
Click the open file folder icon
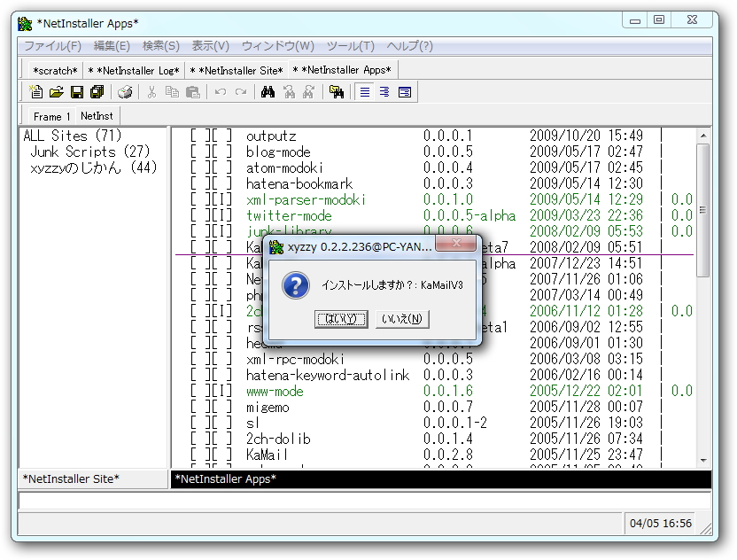pos(57,91)
